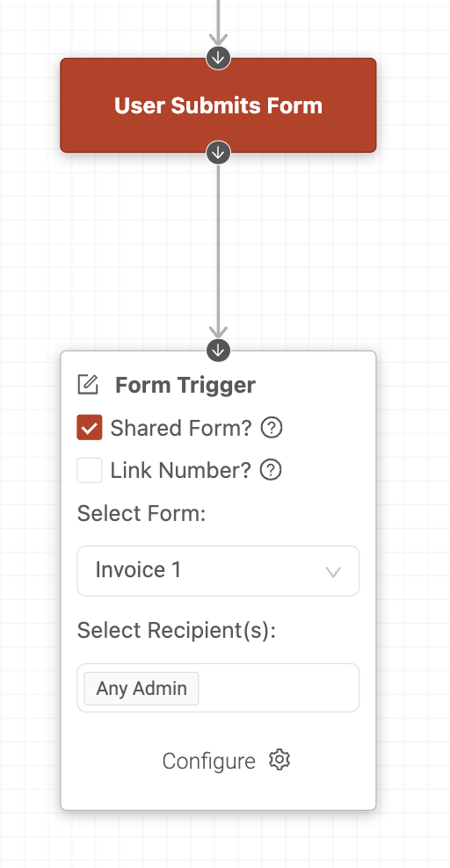Click the edit pencil icon beside Form Trigger
The width and height of the screenshot is (450, 868).
pyautogui.click(x=88, y=385)
